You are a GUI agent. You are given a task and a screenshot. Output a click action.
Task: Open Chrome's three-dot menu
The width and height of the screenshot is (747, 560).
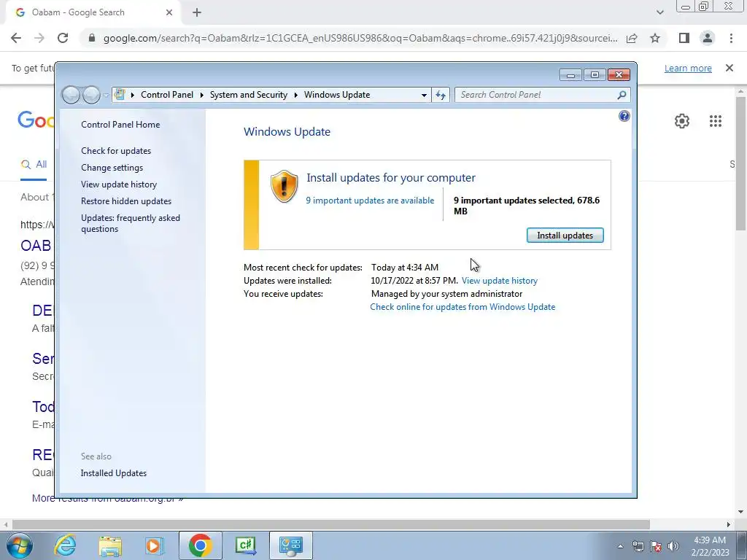pos(731,38)
